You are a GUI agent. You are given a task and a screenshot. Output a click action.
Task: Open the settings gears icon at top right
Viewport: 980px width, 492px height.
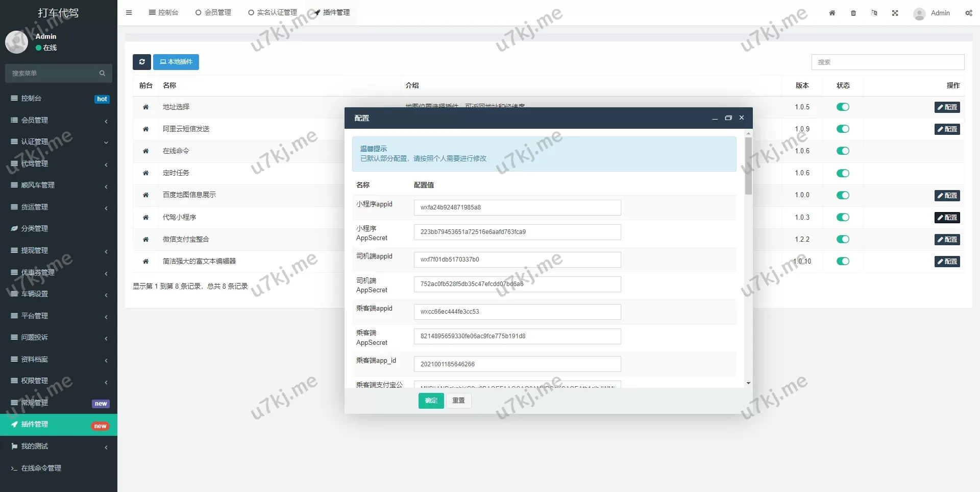pos(968,13)
